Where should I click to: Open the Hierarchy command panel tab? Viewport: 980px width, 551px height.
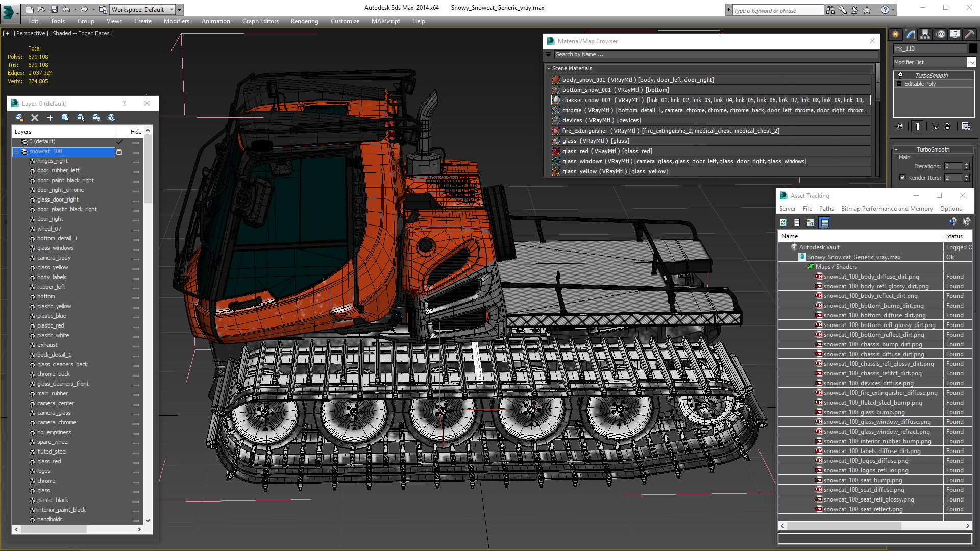click(x=925, y=34)
